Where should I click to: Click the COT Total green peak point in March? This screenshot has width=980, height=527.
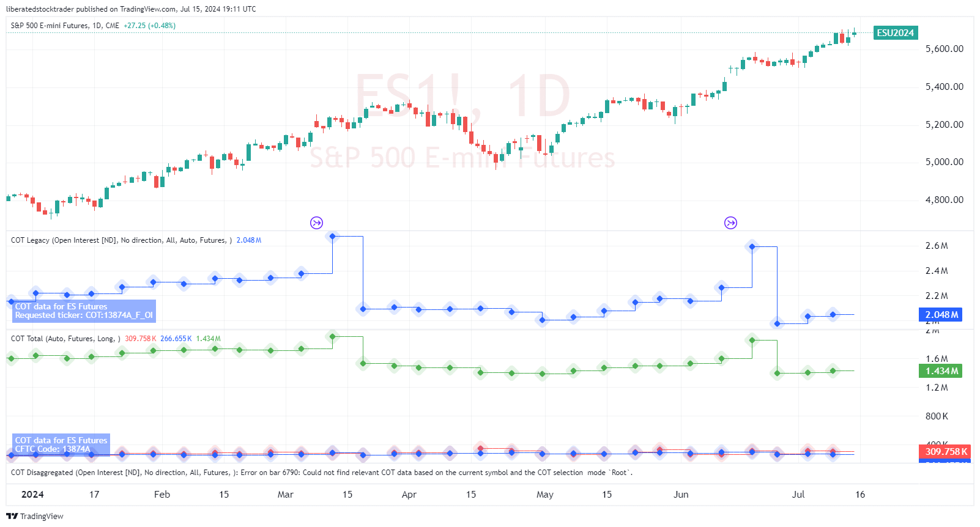(332, 336)
